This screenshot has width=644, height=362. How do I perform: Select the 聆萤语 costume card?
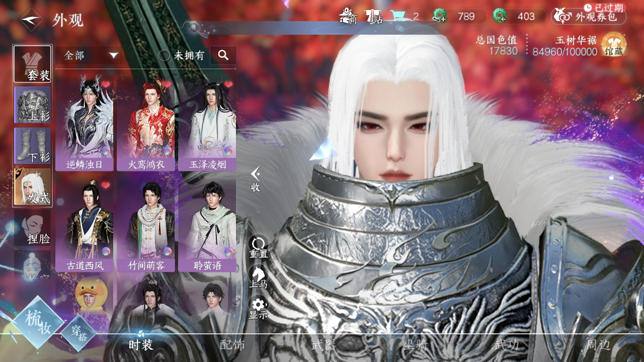(207, 226)
